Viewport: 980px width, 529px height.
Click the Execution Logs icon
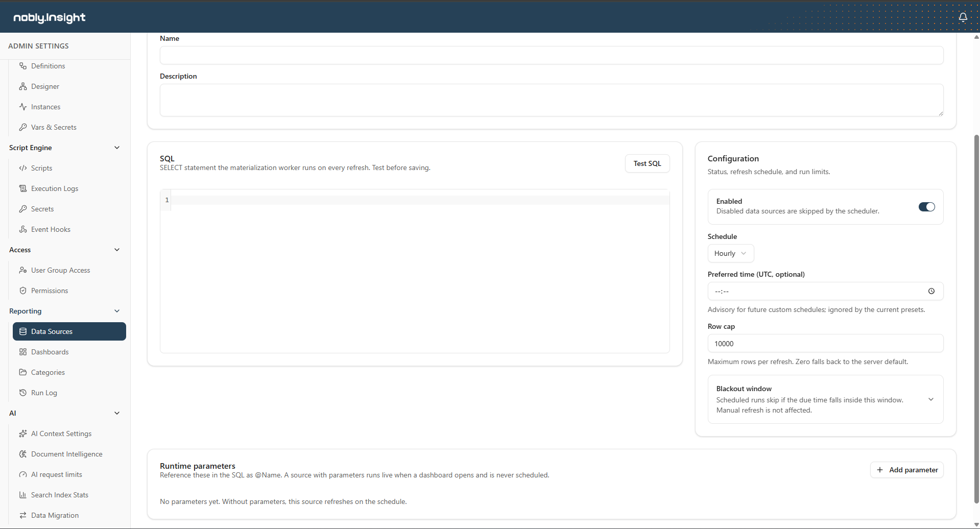[23, 188]
